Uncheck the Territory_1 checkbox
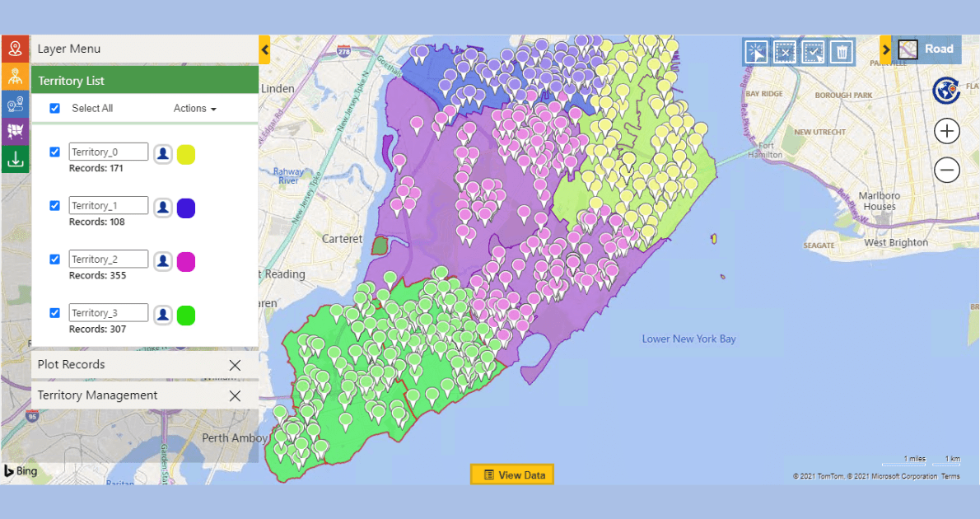This screenshot has width=980, height=519. [55, 206]
